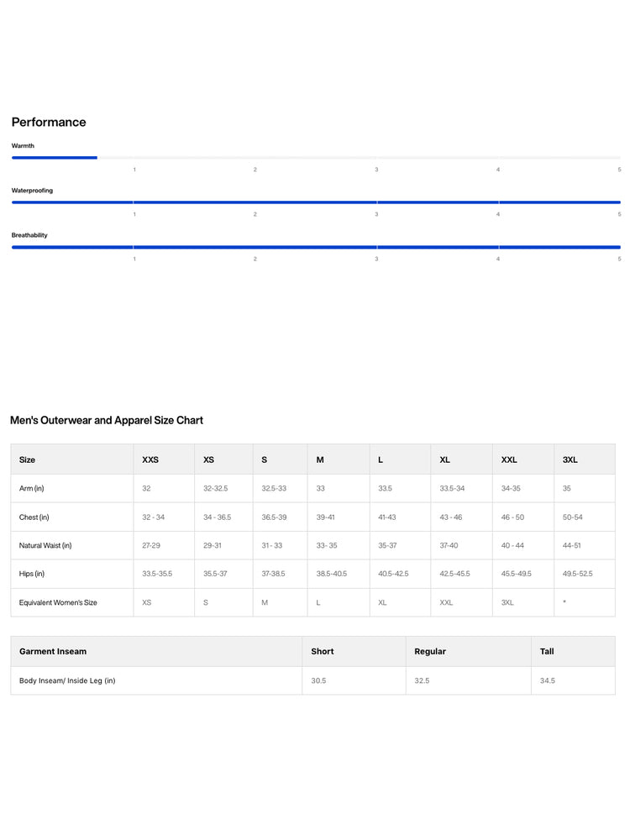This screenshot has width=630, height=840.
Task: Click the Men's Outerwear and Apparel Size Chart title
Action: (x=107, y=421)
